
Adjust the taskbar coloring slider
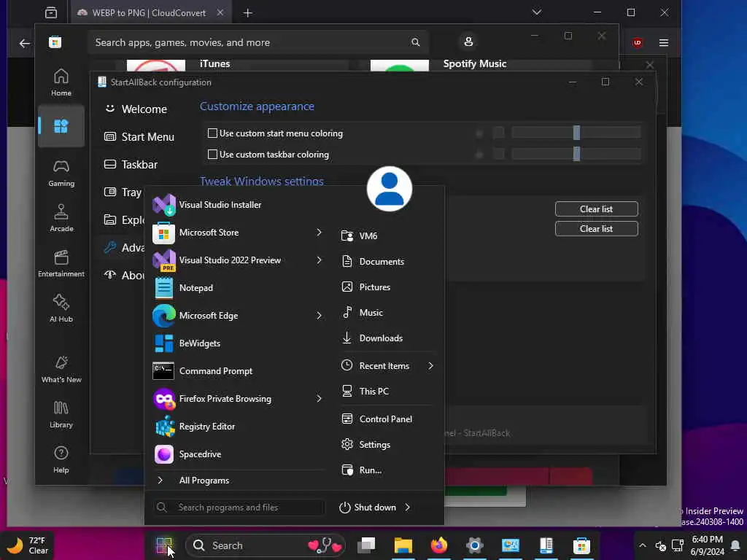pyautogui.click(x=576, y=154)
